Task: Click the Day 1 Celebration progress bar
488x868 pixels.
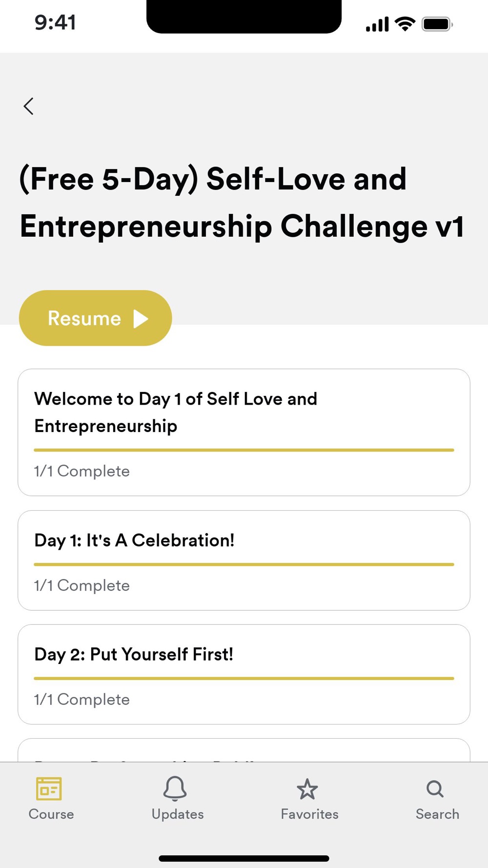Action: (x=244, y=564)
